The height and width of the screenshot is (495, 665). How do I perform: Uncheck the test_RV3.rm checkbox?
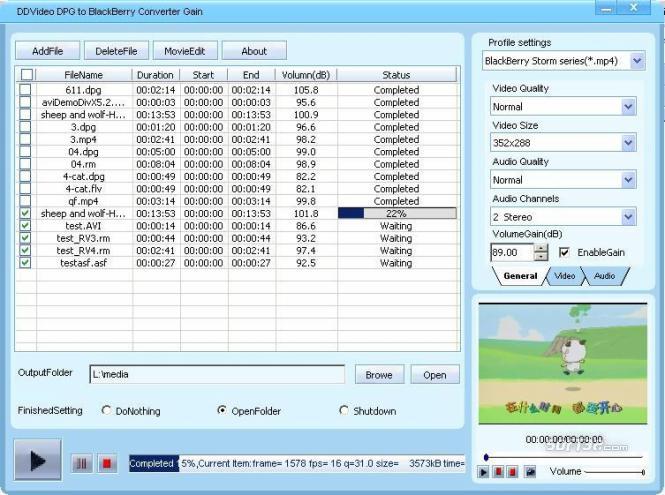[x=25, y=238]
